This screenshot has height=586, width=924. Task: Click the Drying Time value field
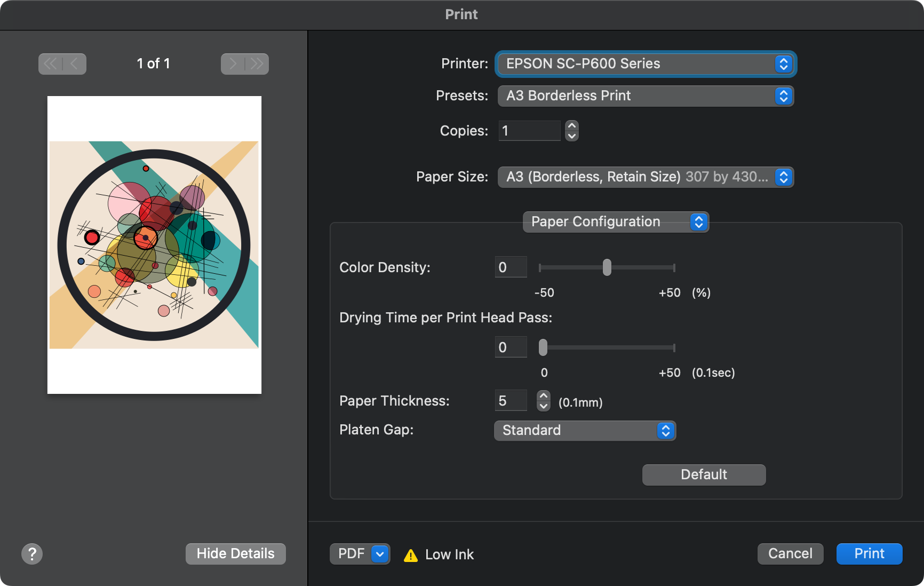[x=511, y=347]
